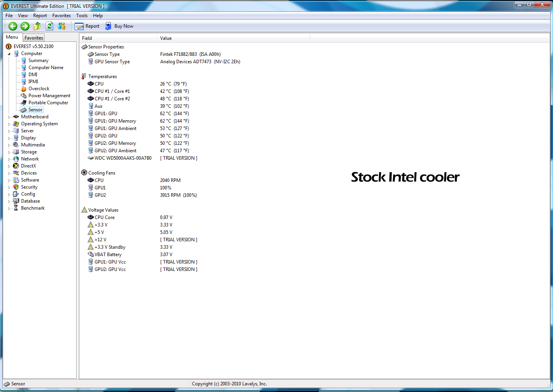This screenshot has height=392, width=553.
Task: Click the green Back arrow icon
Action: 13,26
